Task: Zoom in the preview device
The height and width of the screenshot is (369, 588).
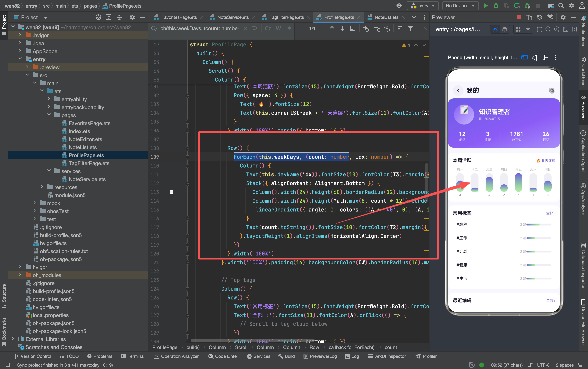Action: coord(557,29)
